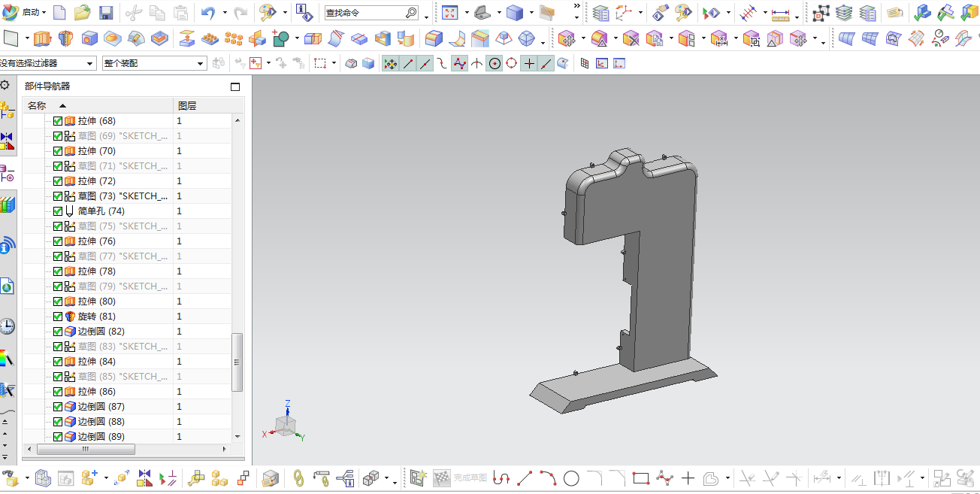This screenshot has height=494, width=980.
Task: Uncheck the 草图 (73) feature checkbox
Action: (58, 195)
